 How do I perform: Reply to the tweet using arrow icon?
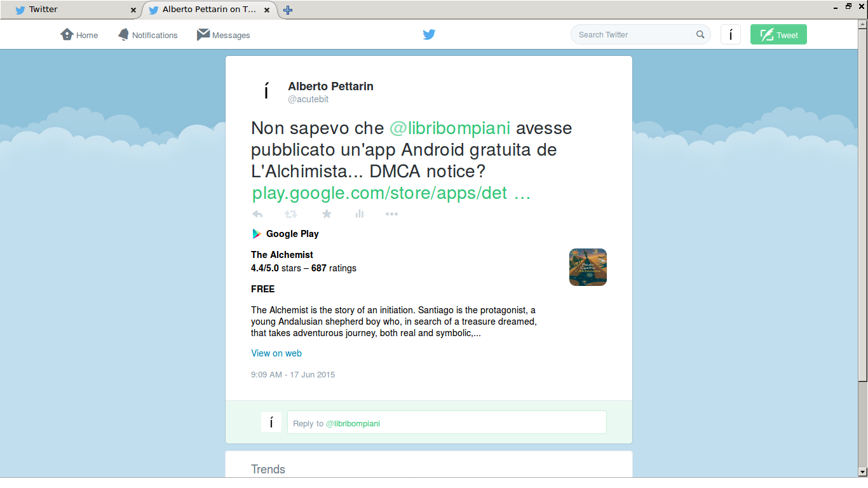tap(257, 214)
